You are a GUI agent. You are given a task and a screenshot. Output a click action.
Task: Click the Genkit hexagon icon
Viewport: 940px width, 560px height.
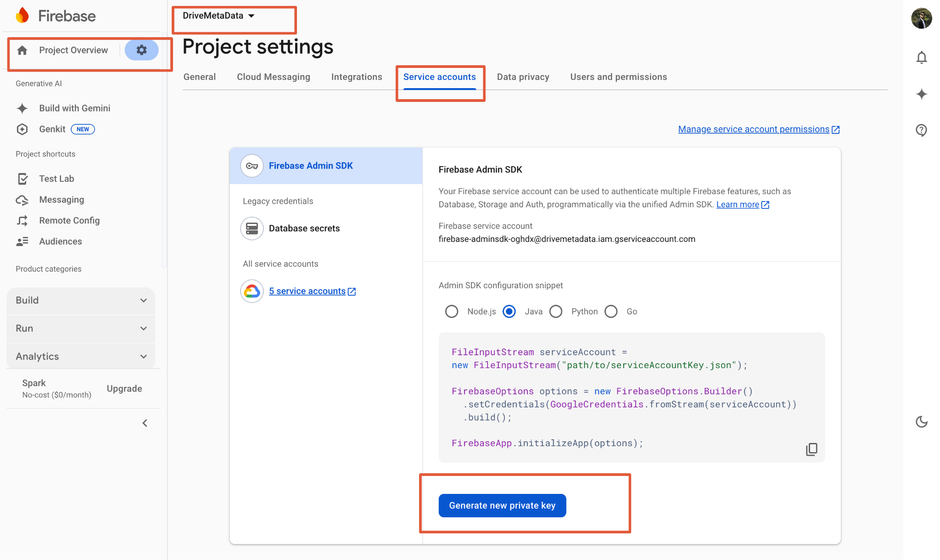tap(22, 129)
